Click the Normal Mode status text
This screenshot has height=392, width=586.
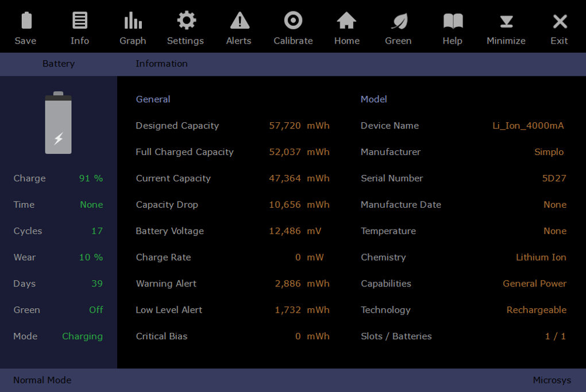point(42,380)
